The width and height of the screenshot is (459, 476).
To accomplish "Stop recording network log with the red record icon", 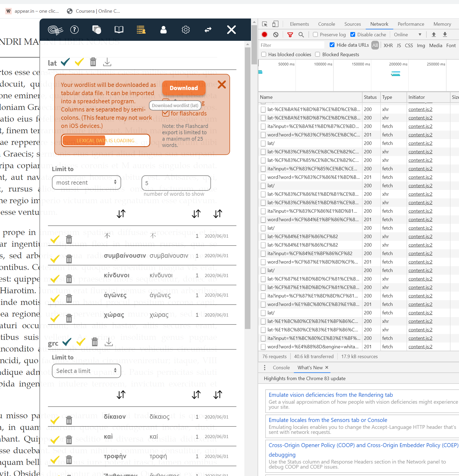I will [x=264, y=34].
